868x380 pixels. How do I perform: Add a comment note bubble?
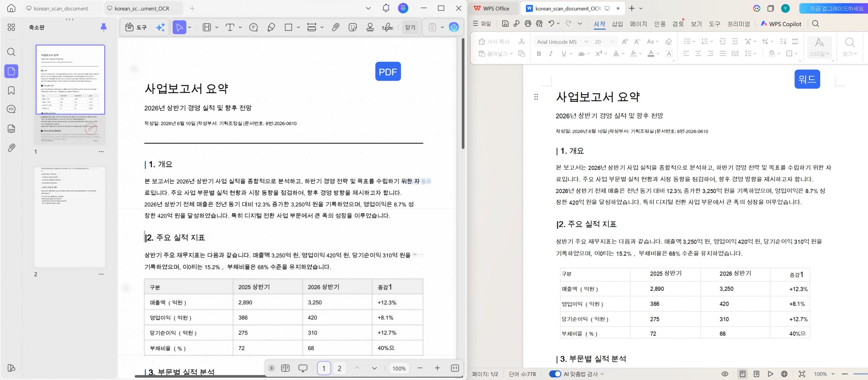[x=253, y=27]
